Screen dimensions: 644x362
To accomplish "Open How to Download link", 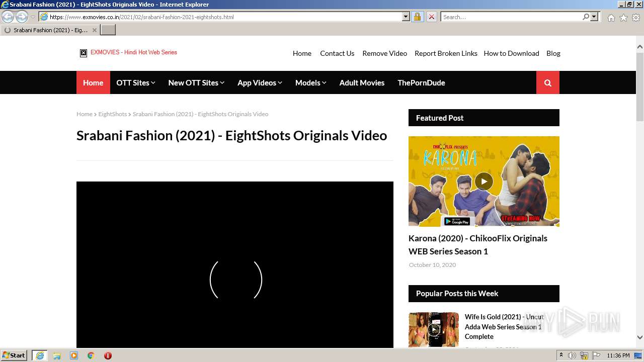I will pos(511,53).
